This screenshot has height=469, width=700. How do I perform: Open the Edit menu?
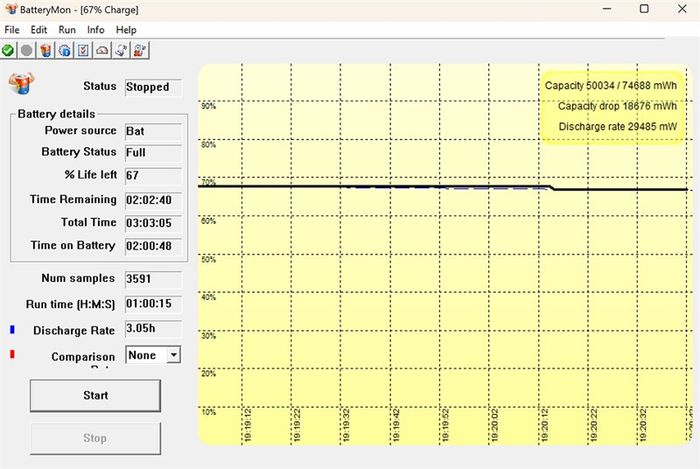39,30
